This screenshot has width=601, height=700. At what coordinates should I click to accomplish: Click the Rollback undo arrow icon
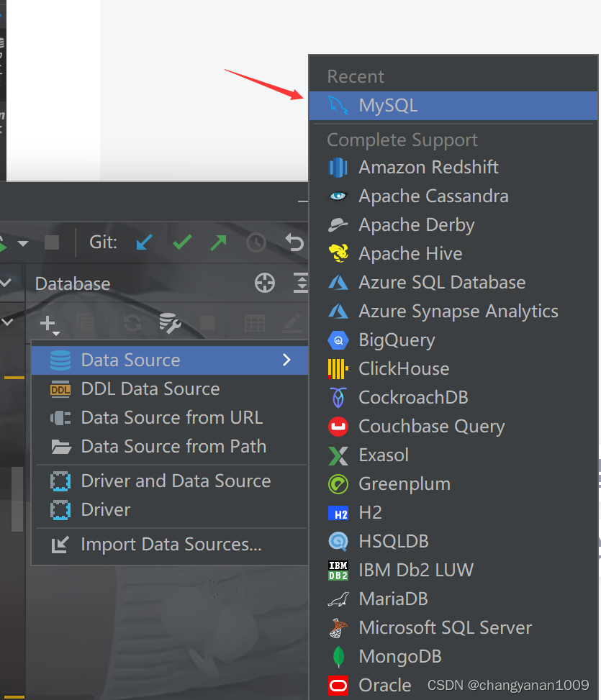pos(294,242)
